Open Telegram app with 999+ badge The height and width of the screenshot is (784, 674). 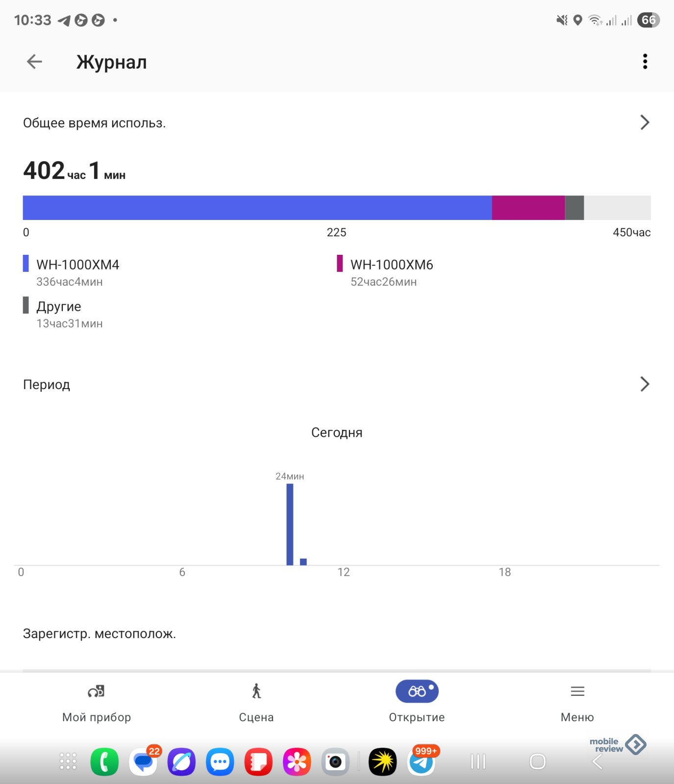(x=421, y=762)
